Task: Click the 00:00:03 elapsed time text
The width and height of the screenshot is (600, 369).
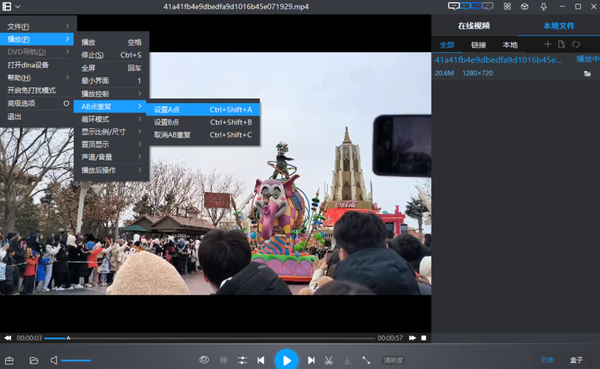Action: click(29, 338)
